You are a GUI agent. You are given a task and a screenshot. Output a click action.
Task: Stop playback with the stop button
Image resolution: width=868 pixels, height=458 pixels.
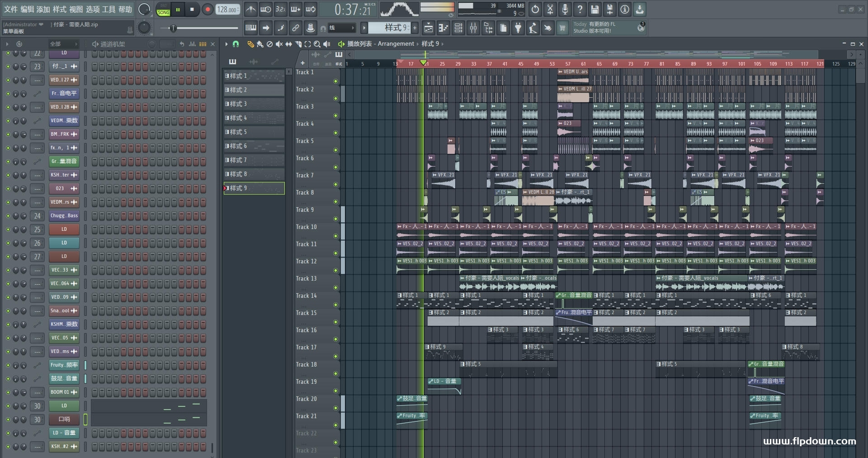pyautogui.click(x=192, y=10)
